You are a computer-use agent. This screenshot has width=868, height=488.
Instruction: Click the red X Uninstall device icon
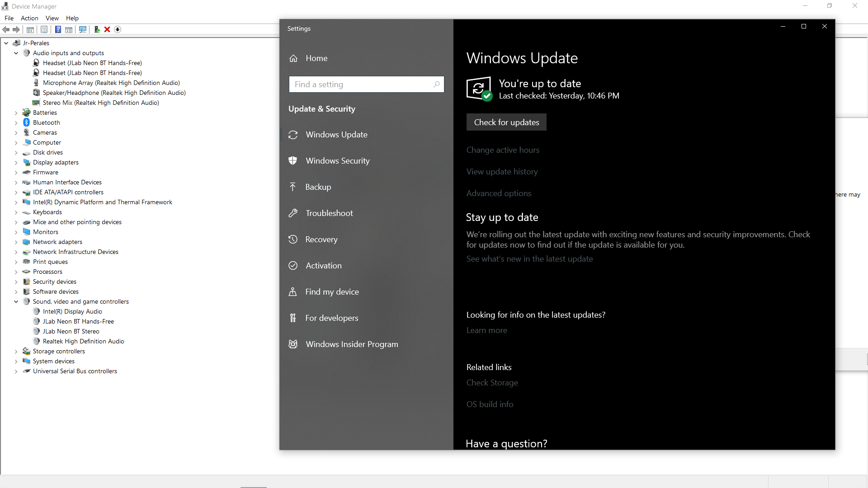point(107,29)
